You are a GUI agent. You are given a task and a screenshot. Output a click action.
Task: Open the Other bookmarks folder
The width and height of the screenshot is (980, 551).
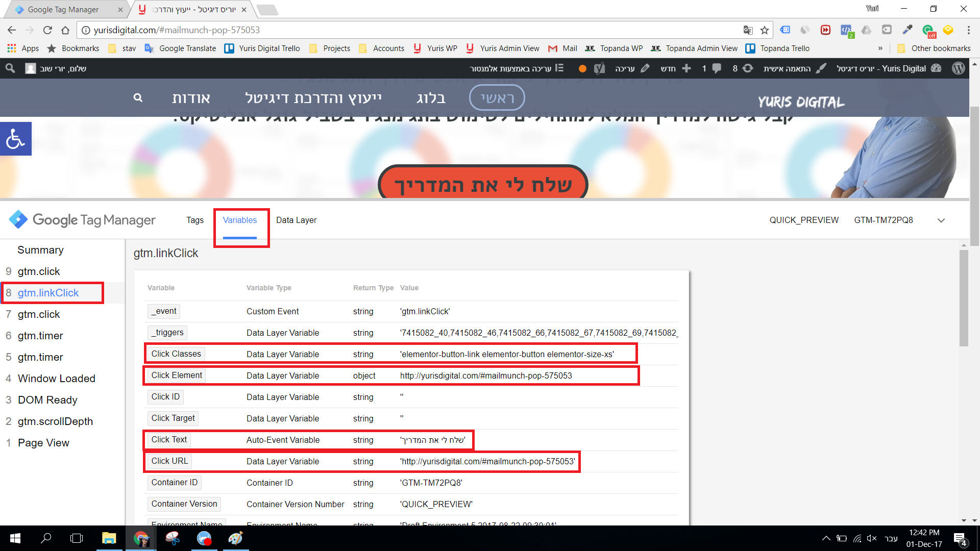[934, 48]
